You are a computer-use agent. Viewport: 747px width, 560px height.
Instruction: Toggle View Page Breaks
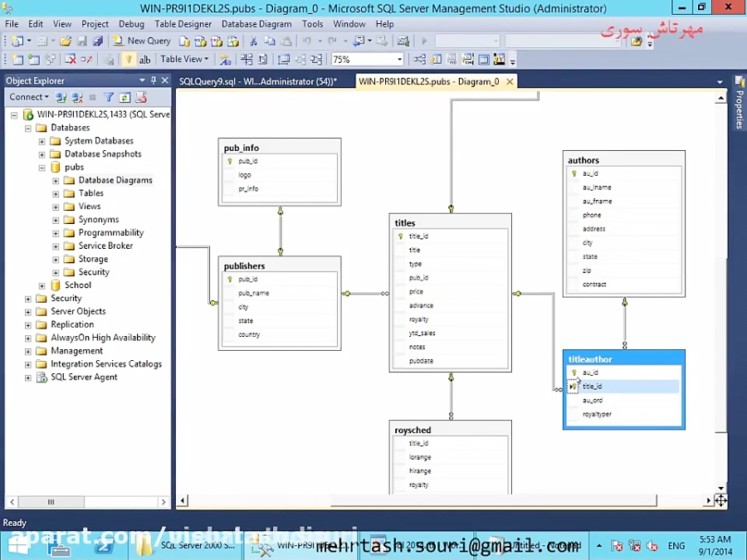click(x=247, y=60)
